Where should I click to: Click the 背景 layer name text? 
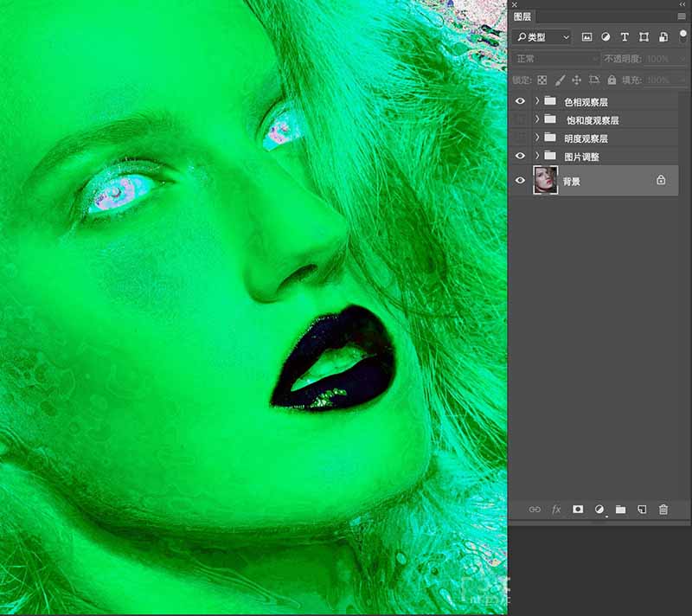tap(572, 182)
